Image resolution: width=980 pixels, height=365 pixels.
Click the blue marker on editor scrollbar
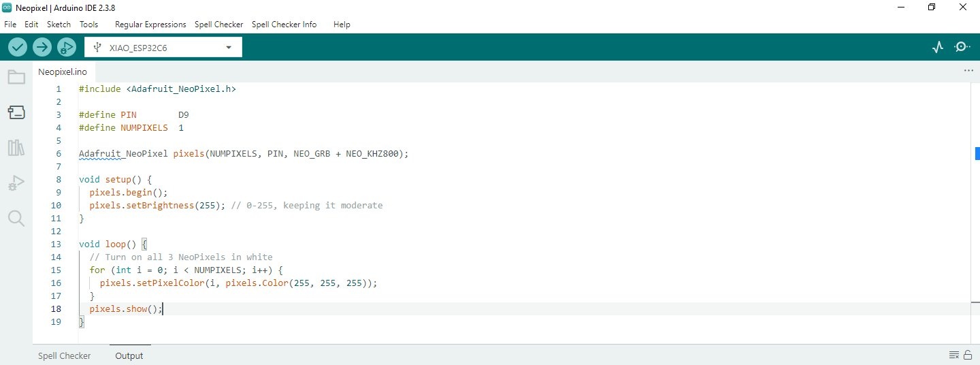977,153
